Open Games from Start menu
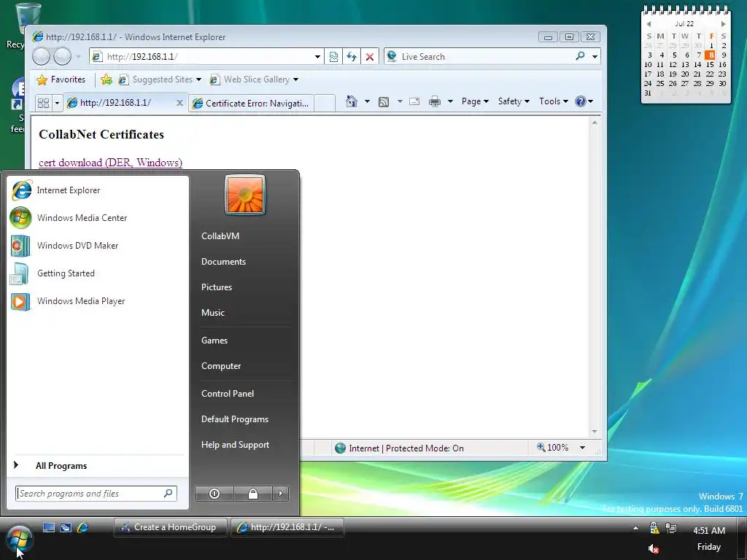Screen dimensions: 747x560 214,341
